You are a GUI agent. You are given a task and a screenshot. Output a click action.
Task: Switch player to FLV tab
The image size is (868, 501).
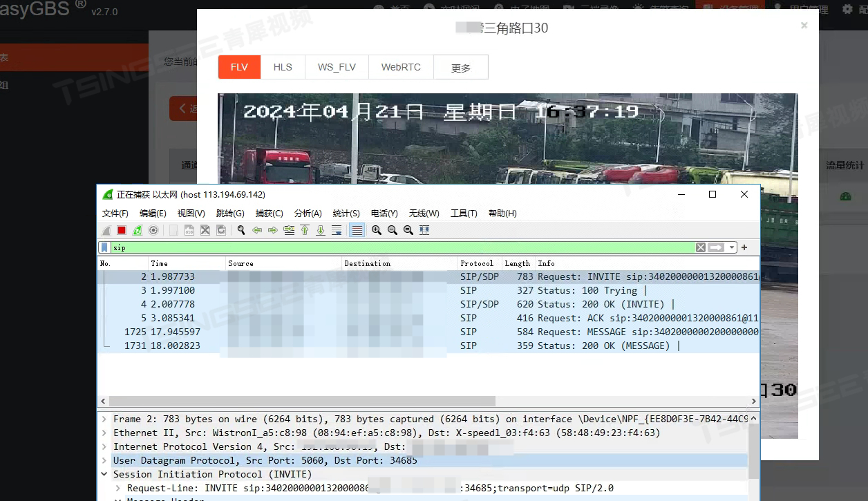239,67
